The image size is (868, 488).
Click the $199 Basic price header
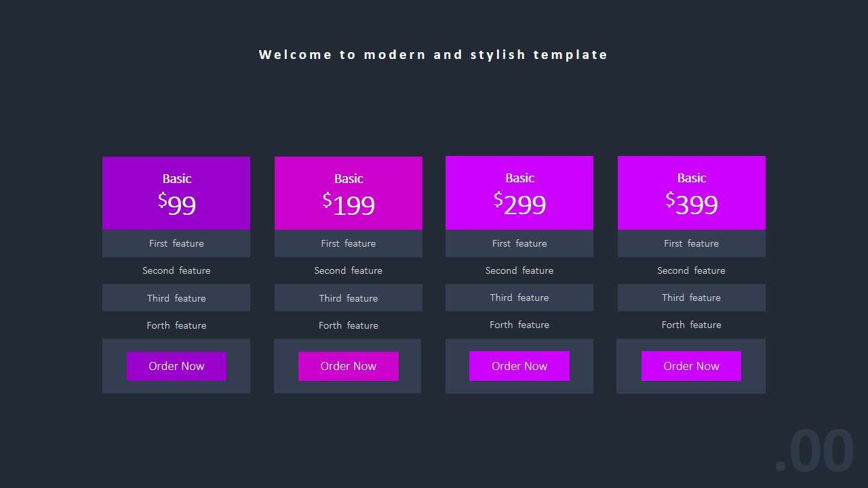pos(349,193)
